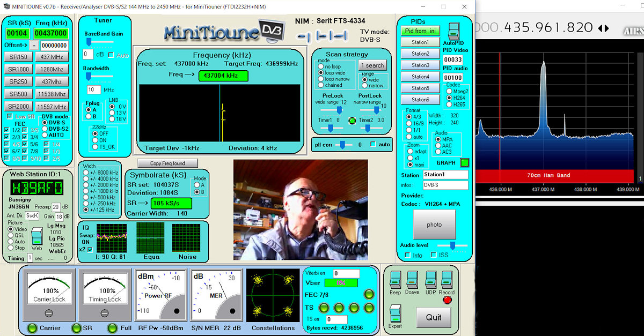This screenshot has width=644, height=336.
Task: Click the Station3 preset button
Action: tap(420, 65)
